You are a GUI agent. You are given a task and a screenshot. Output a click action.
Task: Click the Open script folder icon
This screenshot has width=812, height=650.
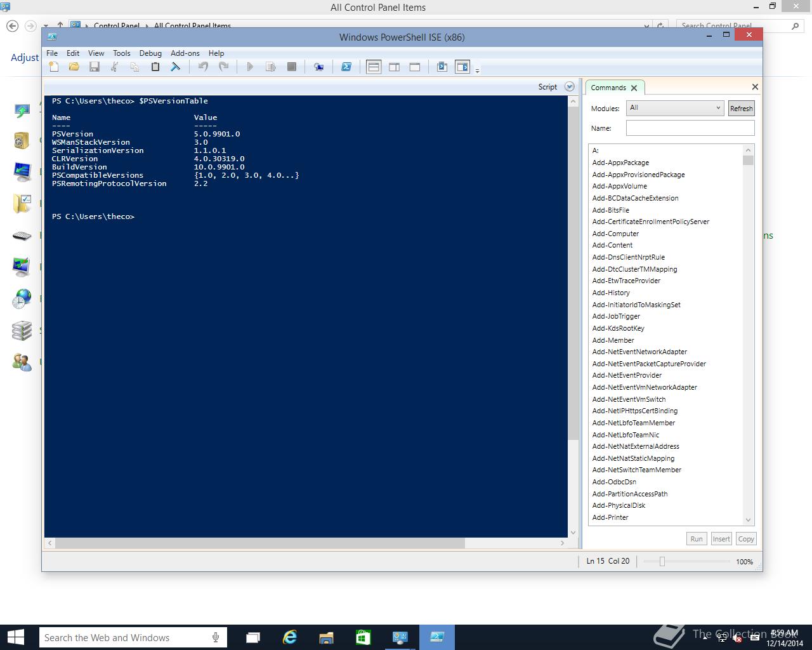click(74, 67)
